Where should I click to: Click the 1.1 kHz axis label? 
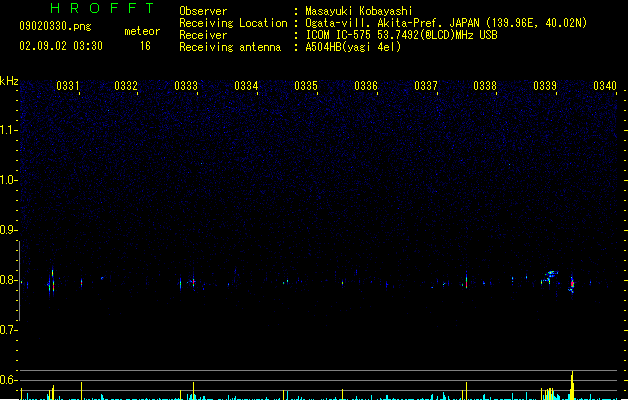[x=8, y=130]
